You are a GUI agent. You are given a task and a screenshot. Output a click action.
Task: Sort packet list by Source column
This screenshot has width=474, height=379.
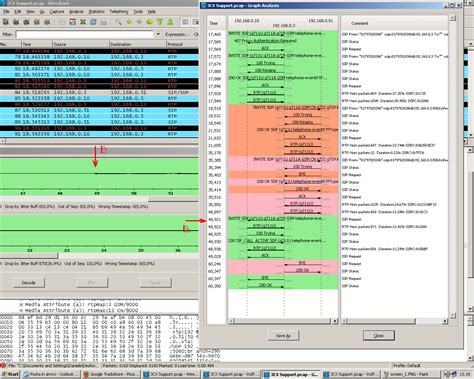(x=81, y=44)
